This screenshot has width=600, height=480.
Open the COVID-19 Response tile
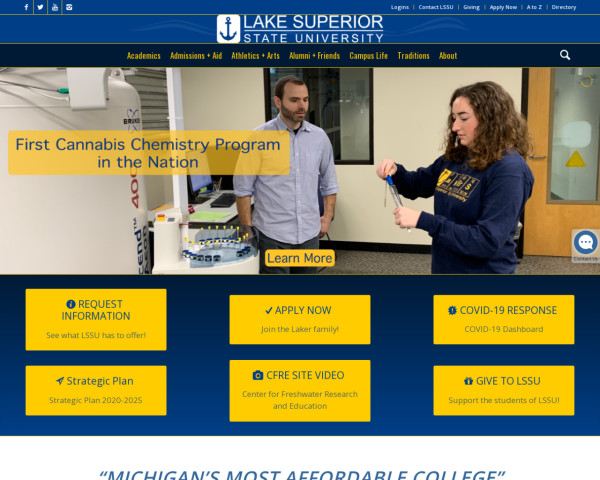tap(504, 319)
